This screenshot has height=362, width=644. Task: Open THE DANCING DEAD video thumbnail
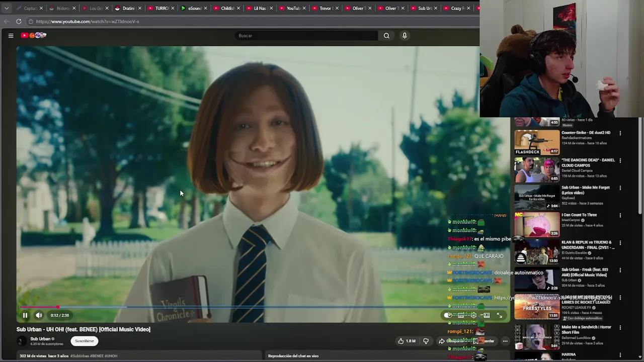(x=537, y=170)
